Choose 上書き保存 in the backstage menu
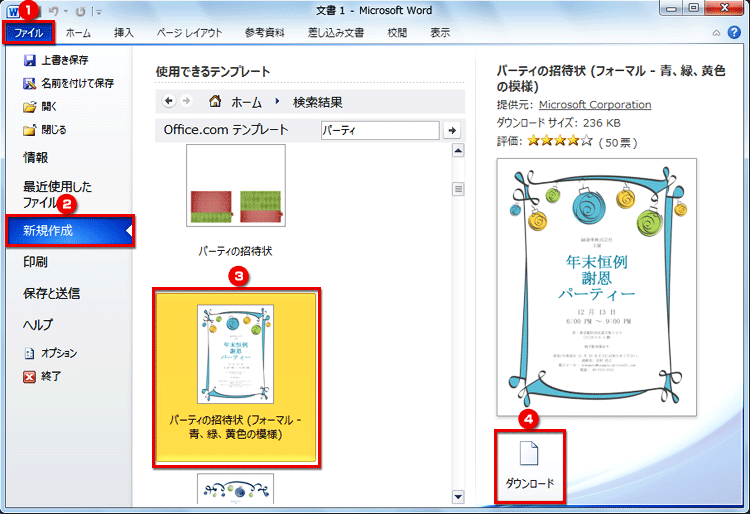Screen dimensions: 750x514 point(56,60)
